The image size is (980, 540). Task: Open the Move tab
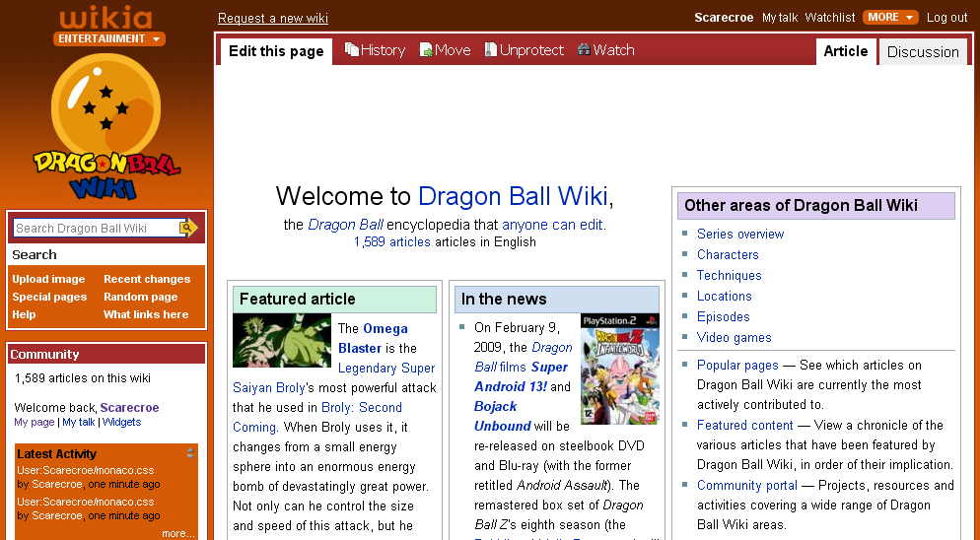446,50
